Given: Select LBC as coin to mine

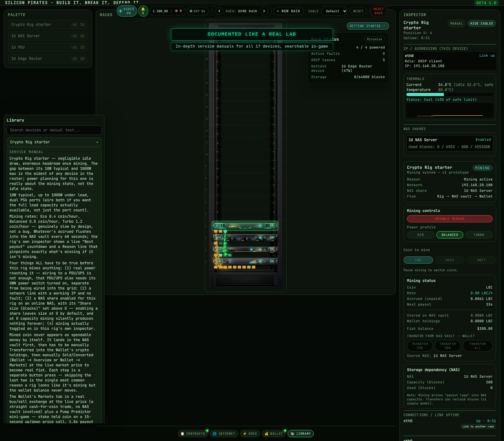Looking at the screenshot, I should pyautogui.click(x=418, y=260).
